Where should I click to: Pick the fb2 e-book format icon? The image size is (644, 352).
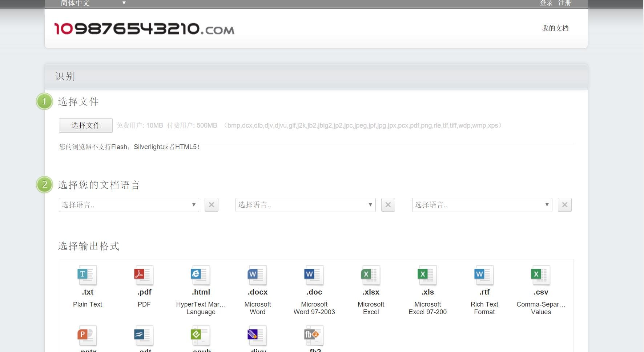pyautogui.click(x=314, y=336)
